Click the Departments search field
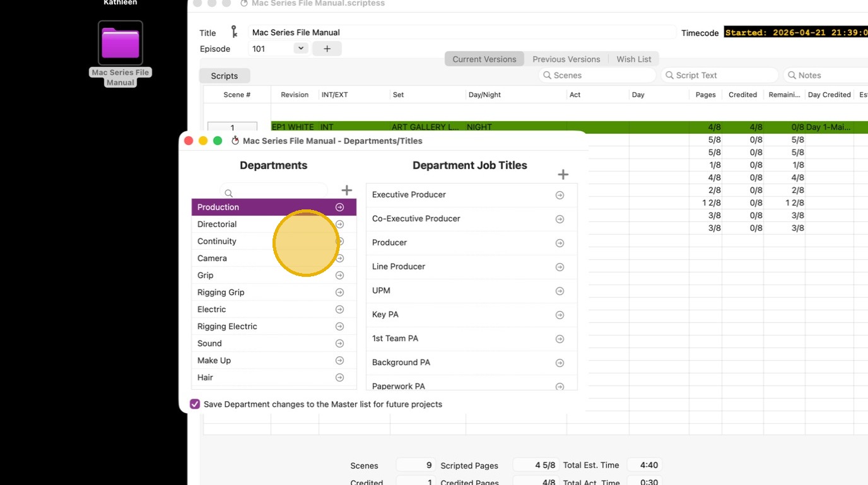The height and width of the screenshot is (485, 868). click(274, 192)
